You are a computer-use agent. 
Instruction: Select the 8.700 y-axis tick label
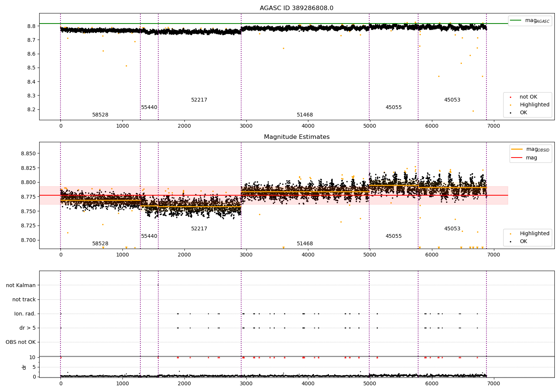click(x=28, y=240)
